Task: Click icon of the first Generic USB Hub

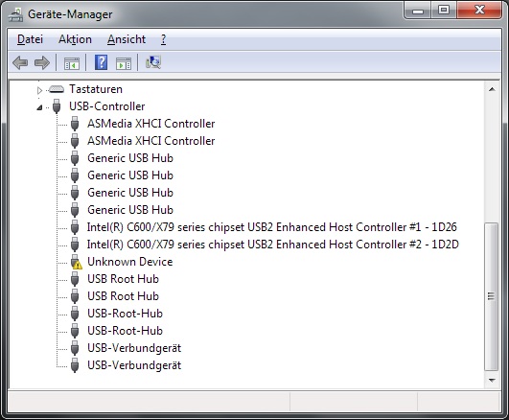Action: (x=75, y=158)
